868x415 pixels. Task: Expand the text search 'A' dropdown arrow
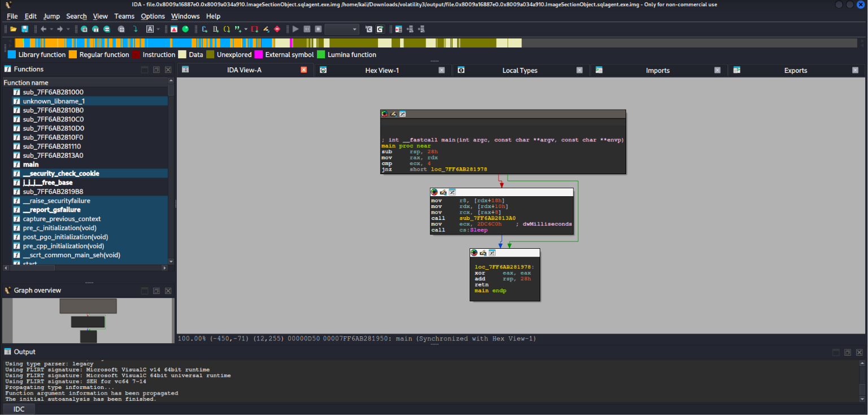(158, 29)
